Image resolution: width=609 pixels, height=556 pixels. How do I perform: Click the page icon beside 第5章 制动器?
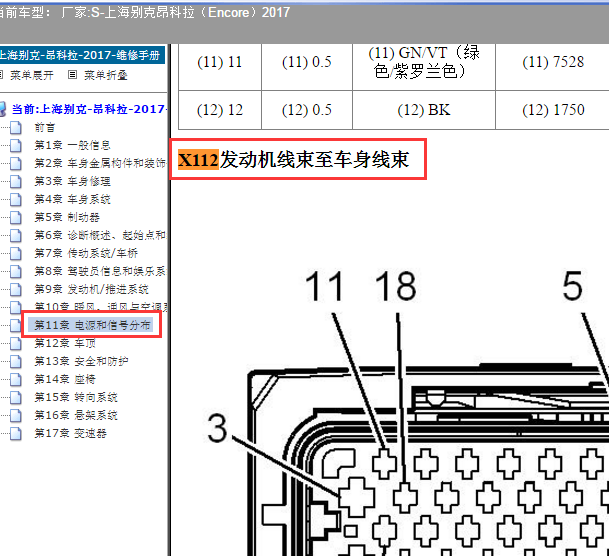point(16,217)
